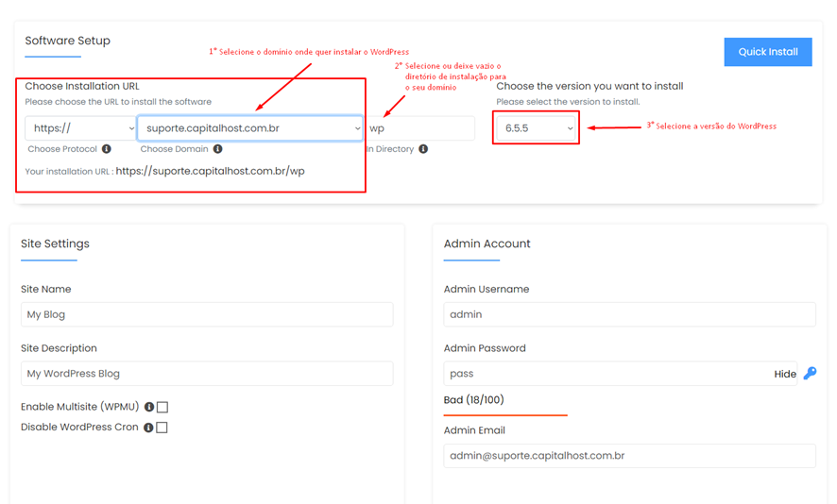Select the Admin Username text field
837x504 pixels.
(x=629, y=314)
